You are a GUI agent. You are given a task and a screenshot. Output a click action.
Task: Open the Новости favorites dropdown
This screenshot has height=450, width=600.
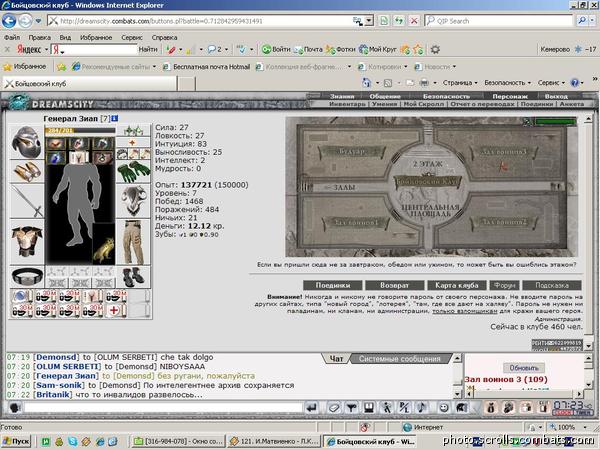(436, 67)
